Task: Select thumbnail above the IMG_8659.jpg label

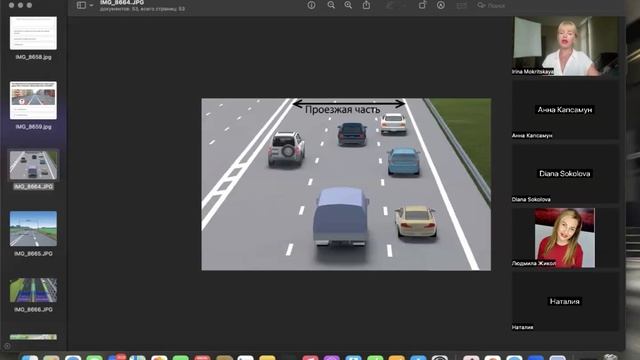Action: coord(33,100)
